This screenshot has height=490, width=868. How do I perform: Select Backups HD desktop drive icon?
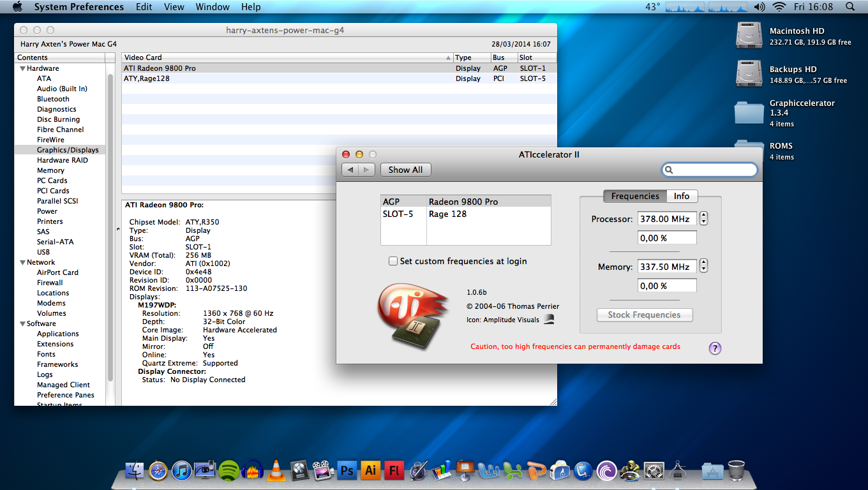(749, 74)
